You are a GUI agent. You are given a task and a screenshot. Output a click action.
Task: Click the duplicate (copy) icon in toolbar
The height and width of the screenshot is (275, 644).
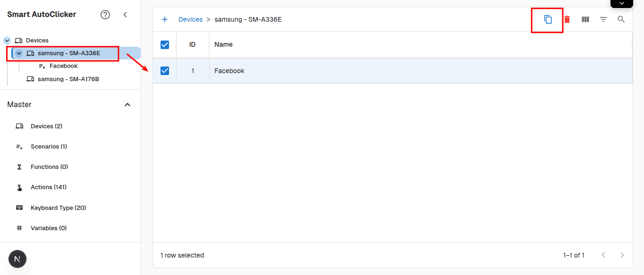548,19
